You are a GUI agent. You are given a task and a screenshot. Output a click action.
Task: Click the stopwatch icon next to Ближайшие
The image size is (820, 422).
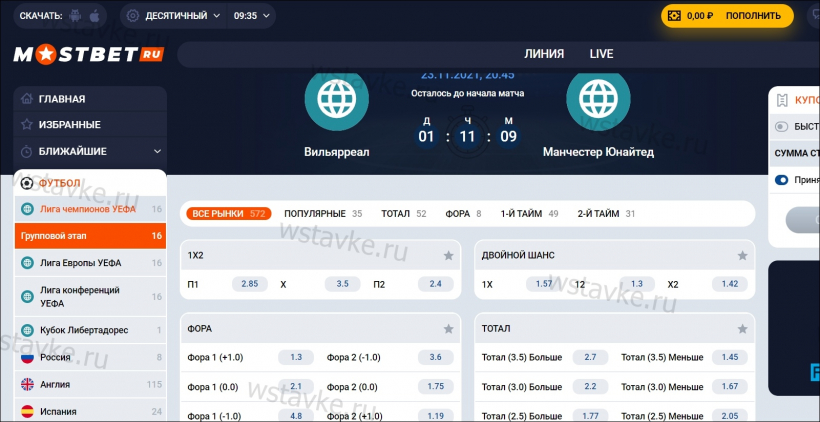27,151
